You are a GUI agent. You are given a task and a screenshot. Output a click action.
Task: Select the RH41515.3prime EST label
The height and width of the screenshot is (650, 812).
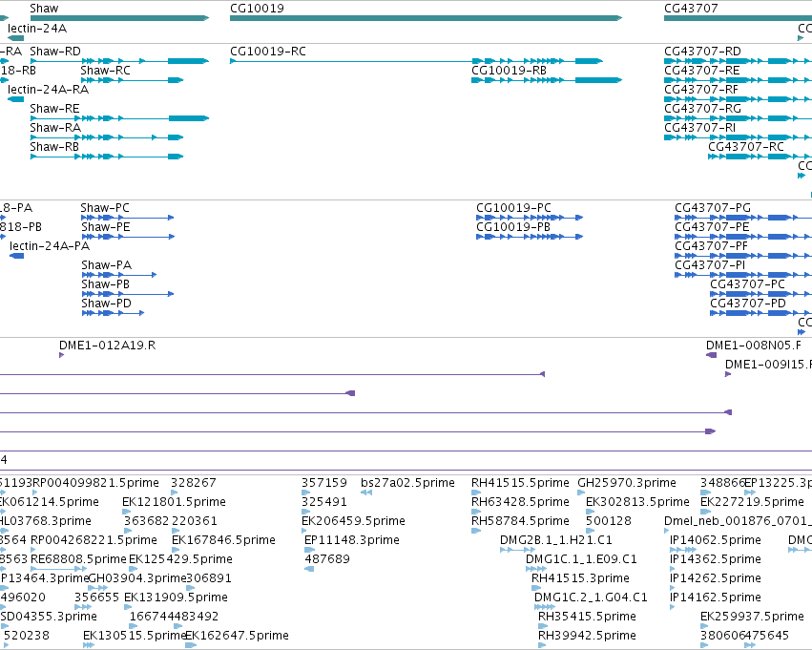pyautogui.click(x=580, y=579)
